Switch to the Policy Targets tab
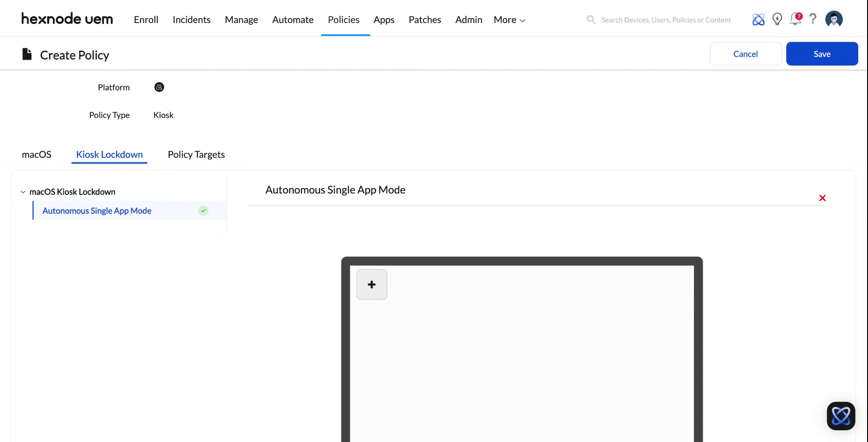Viewport: 868px width, 442px height. pyautogui.click(x=196, y=154)
